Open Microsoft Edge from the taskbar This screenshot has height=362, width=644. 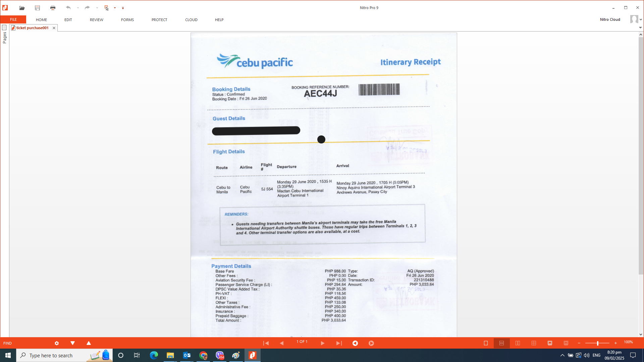pyautogui.click(x=154, y=355)
